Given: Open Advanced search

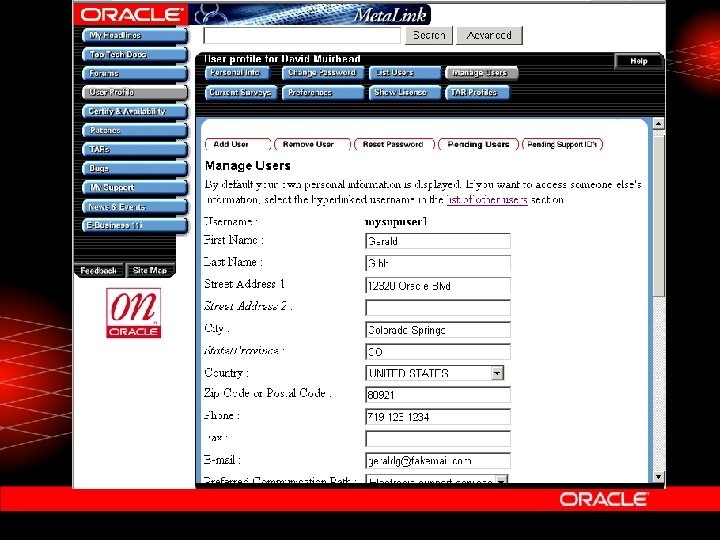Looking at the screenshot, I should coord(489,35).
